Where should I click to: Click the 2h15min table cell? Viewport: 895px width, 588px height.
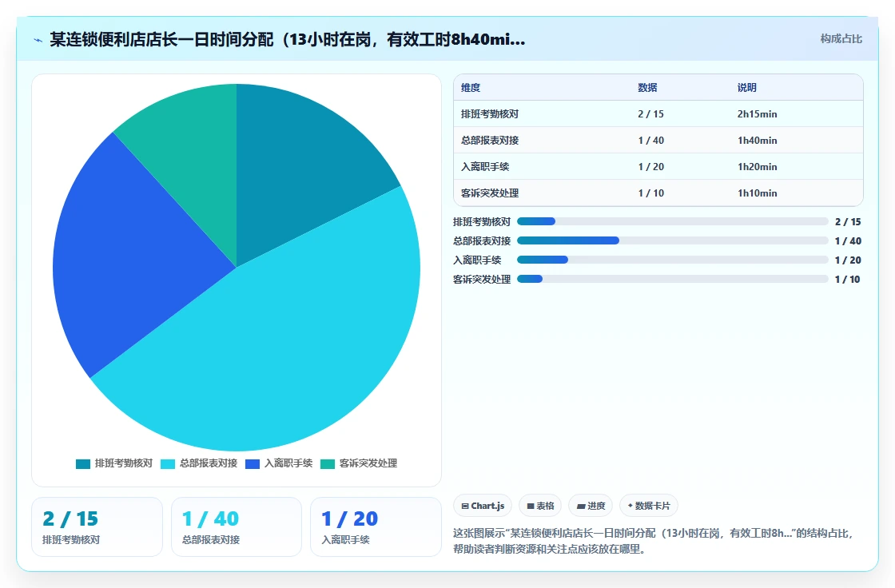pyautogui.click(x=757, y=113)
